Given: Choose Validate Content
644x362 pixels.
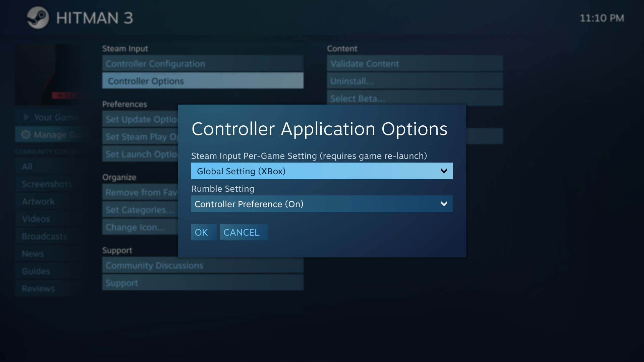Looking at the screenshot, I should coord(365,63).
